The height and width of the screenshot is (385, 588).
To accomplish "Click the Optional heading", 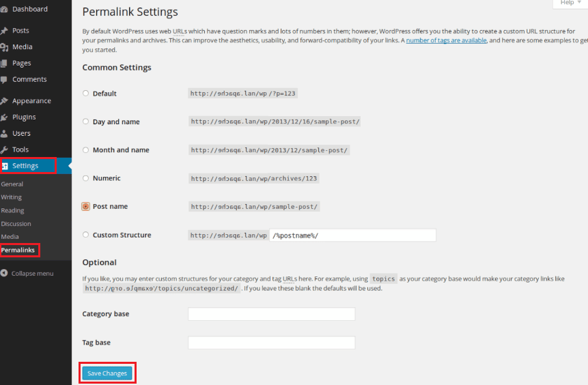I will [100, 262].
